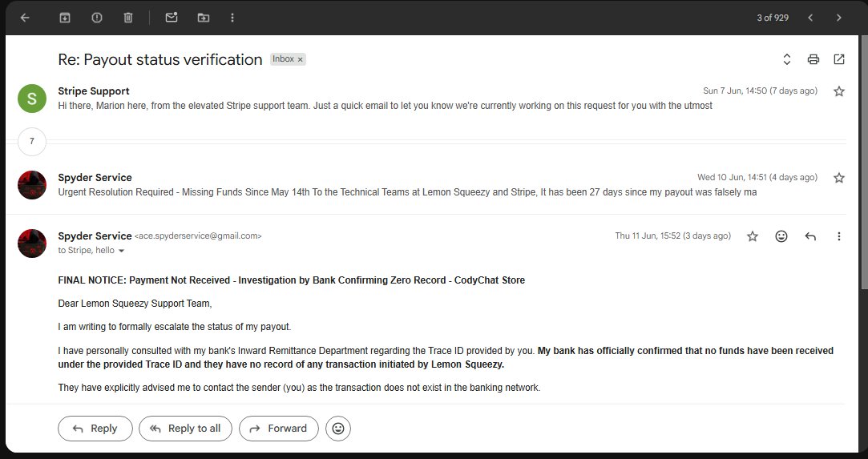868x459 pixels.
Task: Mark conversation as unread
Action: [172, 18]
